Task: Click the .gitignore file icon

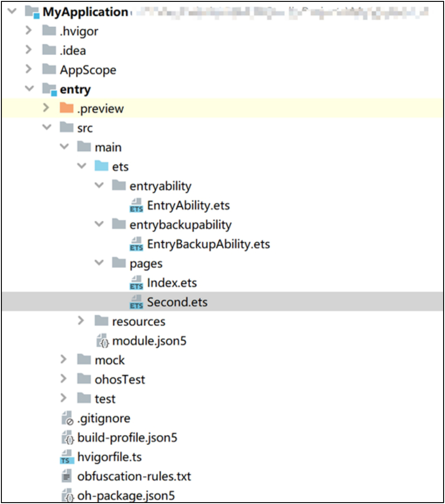Action: 67,419
